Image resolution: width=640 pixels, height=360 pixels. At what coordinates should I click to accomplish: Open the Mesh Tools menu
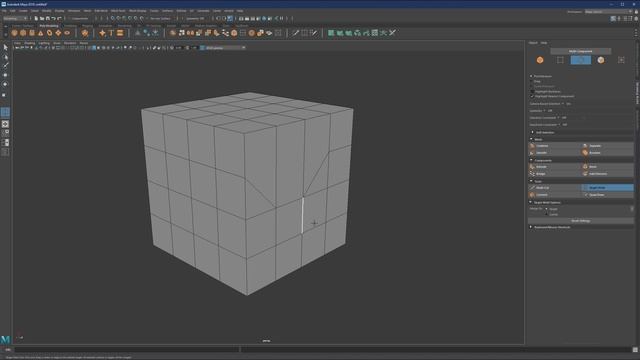[118, 11]
